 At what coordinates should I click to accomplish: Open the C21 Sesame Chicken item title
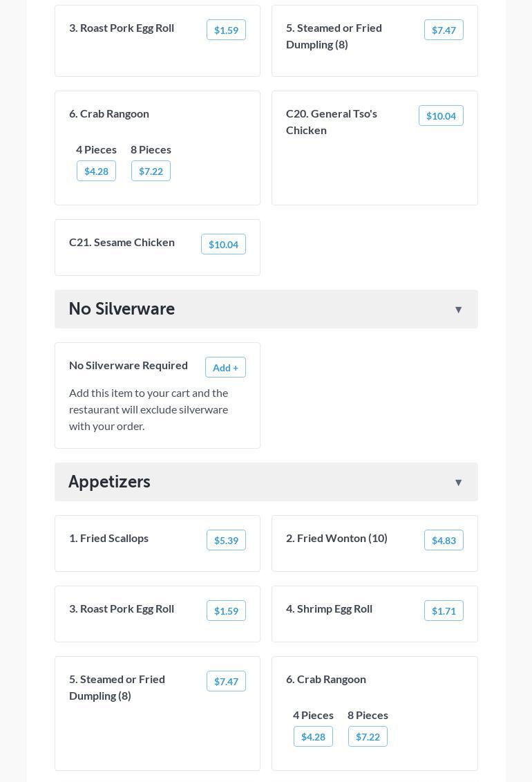122,242
